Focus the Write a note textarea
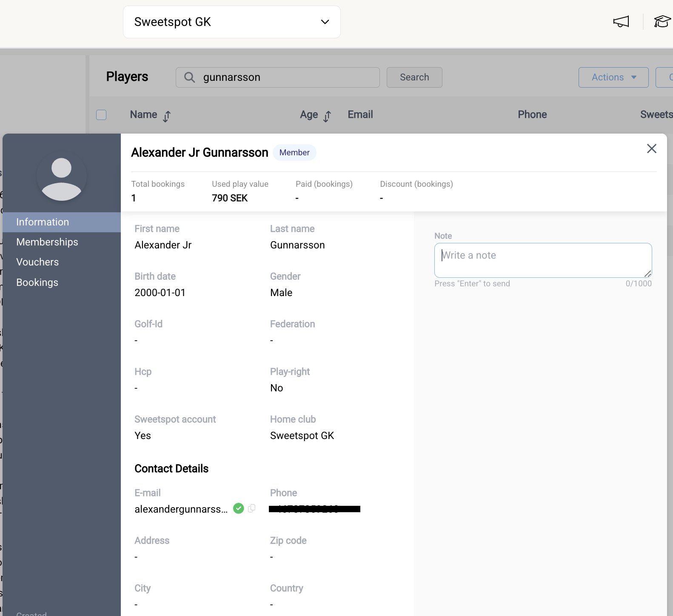 [x=542, y=260]
